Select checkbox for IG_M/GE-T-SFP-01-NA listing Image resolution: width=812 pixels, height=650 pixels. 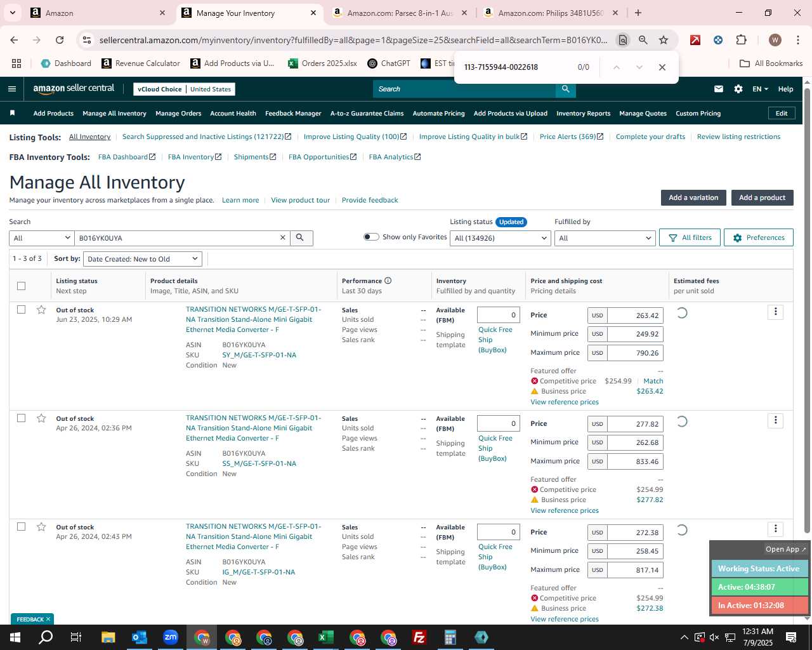tap(21, 527)
